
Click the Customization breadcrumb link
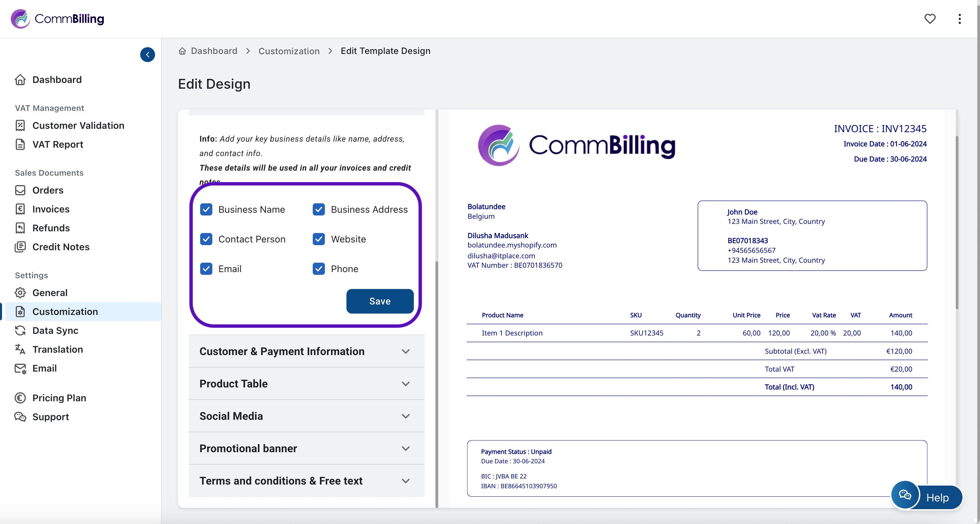pos(289,51)
